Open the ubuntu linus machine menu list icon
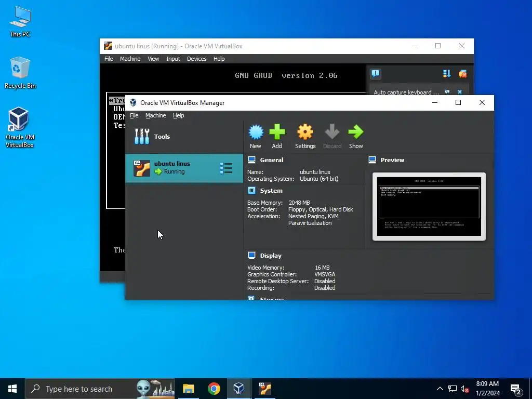532x399 pixels. click(226, 168)
